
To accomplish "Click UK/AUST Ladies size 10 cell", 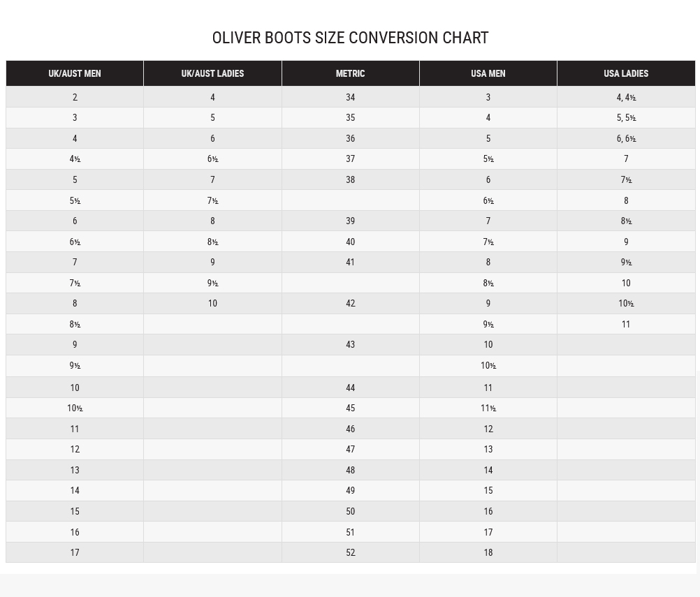I will (212, 304).
